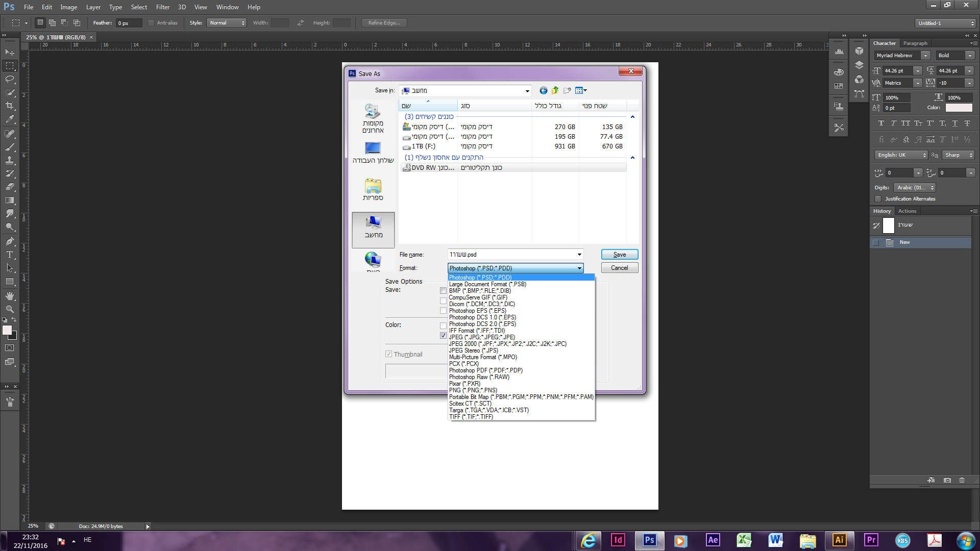Click the Up One Level folder icon

pyautogui.click(x=555, y=90)
